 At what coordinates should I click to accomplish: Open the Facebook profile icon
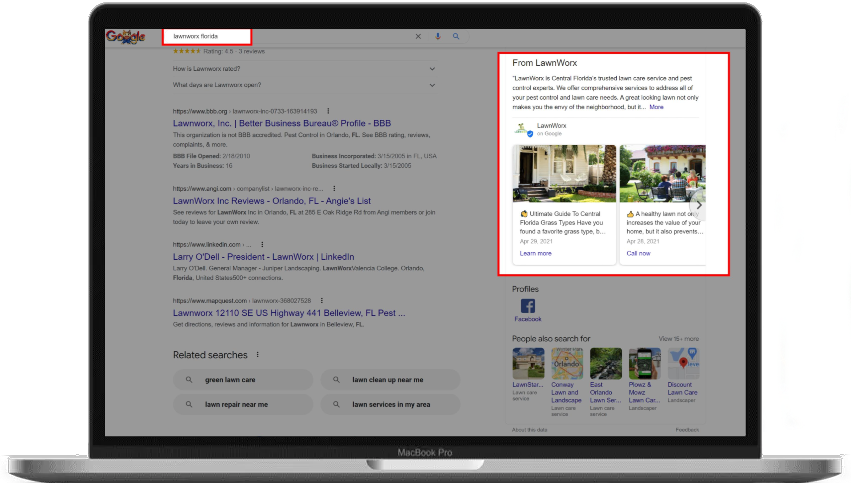[528, 306]
